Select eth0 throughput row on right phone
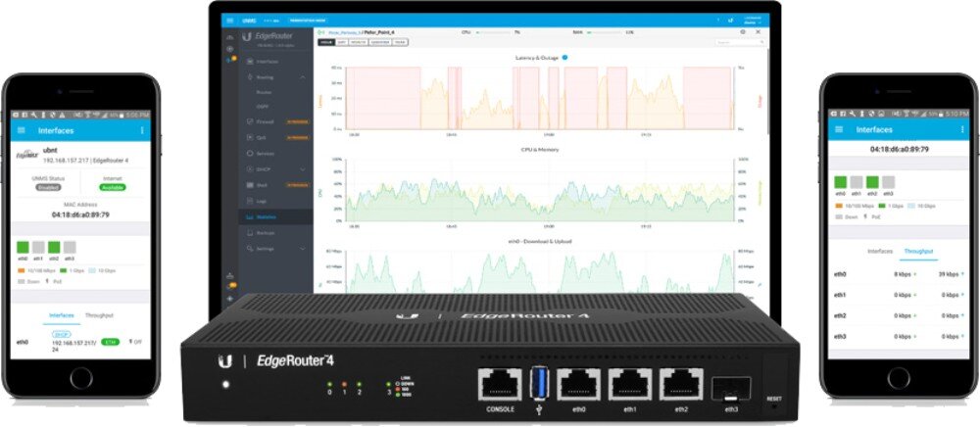This screenshot has width=980, height=427. pyautogui.click(x=900, y=274)
